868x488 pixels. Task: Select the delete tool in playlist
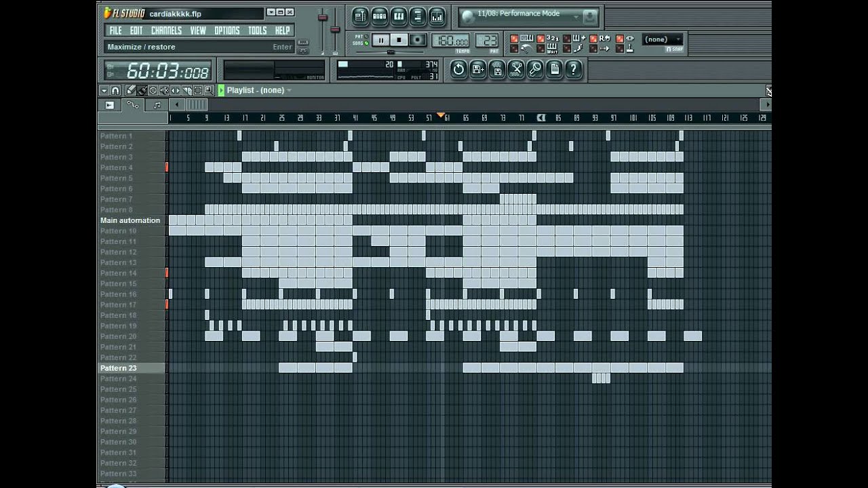(153, 90)
